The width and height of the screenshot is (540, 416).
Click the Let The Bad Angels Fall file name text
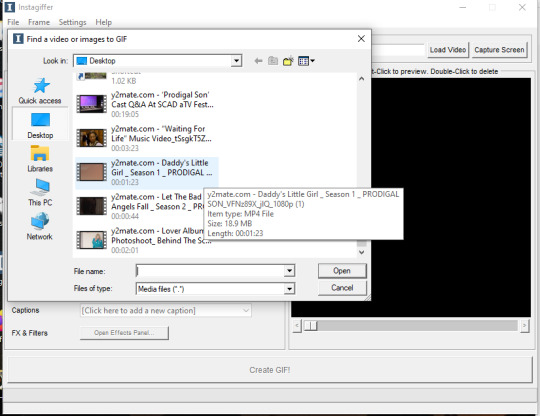(x=157, y=202)
